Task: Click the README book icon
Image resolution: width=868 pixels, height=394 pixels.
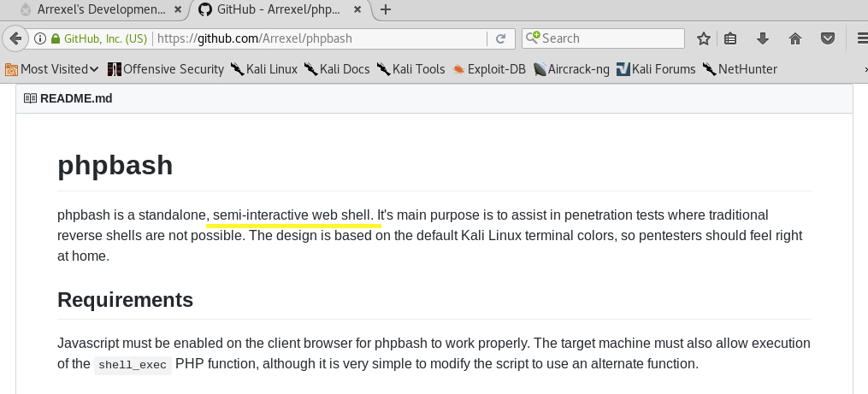Action: (30, 98)
